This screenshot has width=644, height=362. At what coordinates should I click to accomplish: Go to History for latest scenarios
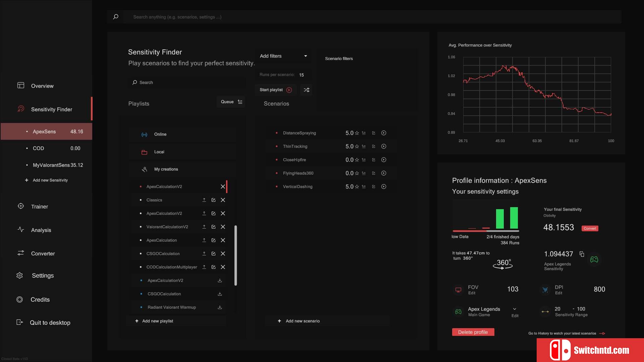point(567,334)
